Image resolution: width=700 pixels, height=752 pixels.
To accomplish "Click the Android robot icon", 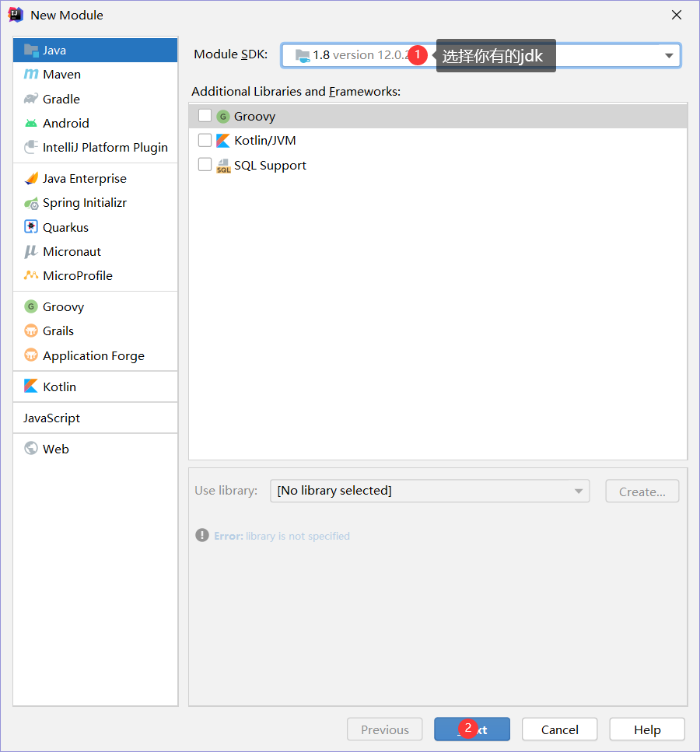I will tap(31, 123).
